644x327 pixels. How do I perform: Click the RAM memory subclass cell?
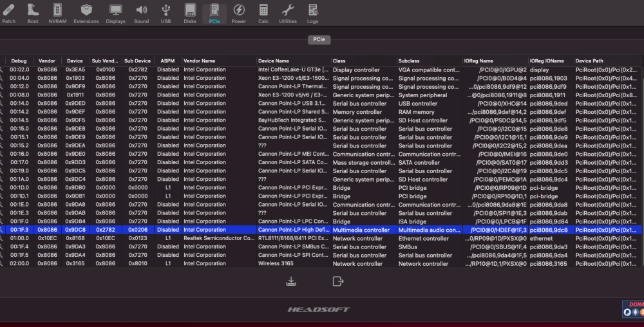pyautogui.click(x=416, y=111)
